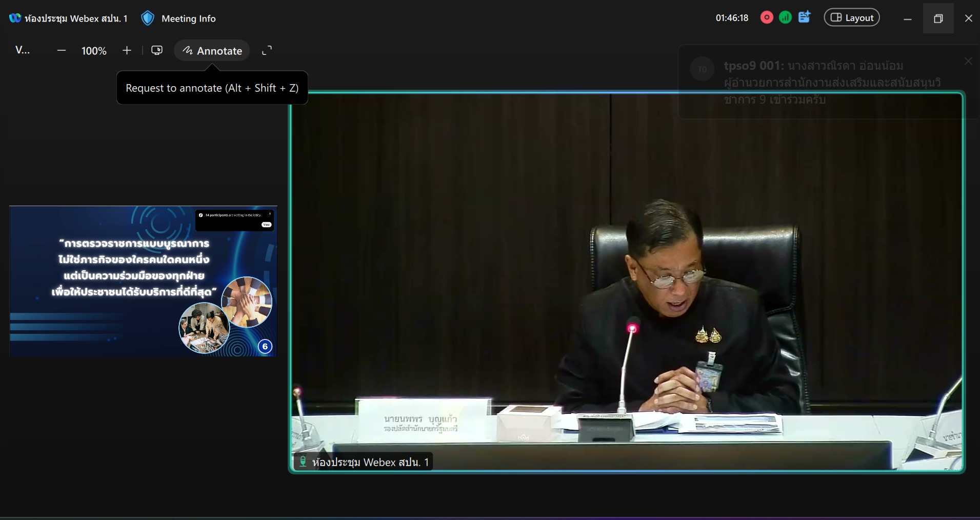Open Meeting Info details

coord(188,18)
